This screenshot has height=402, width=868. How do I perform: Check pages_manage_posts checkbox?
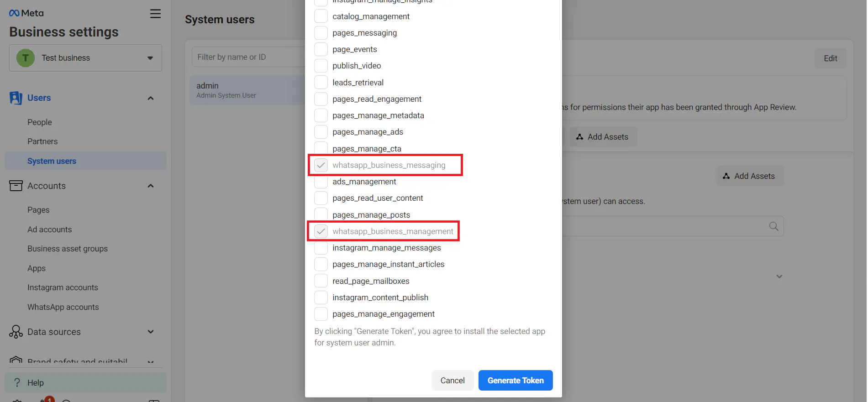tap(321, 214)
